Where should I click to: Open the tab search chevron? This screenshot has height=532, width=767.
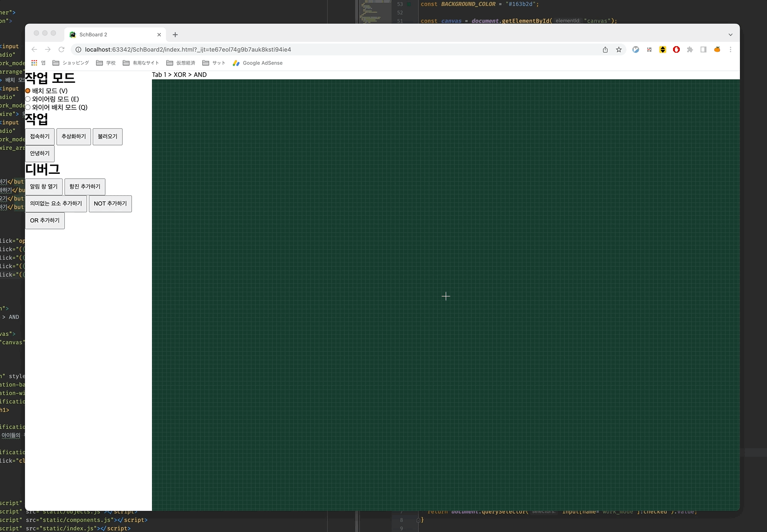(731, 35)
